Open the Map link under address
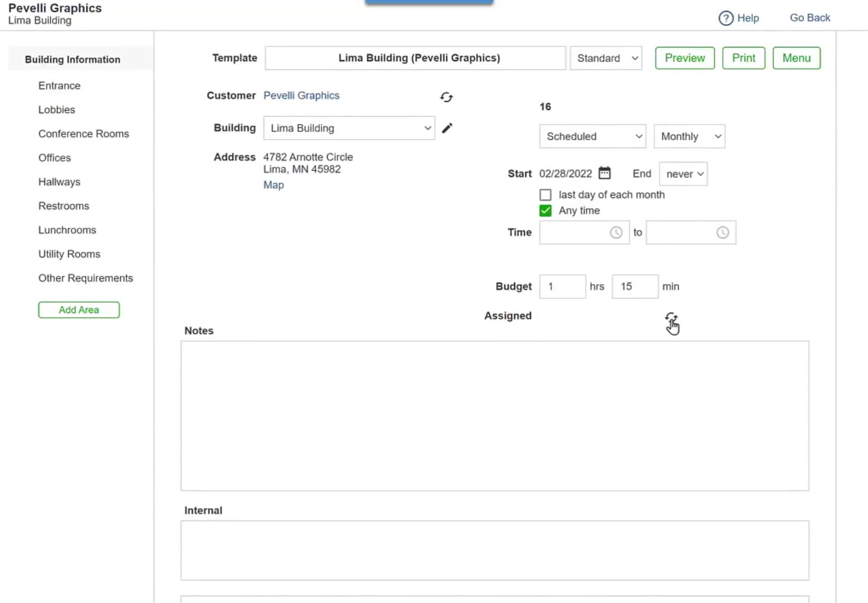 point(273,185)
